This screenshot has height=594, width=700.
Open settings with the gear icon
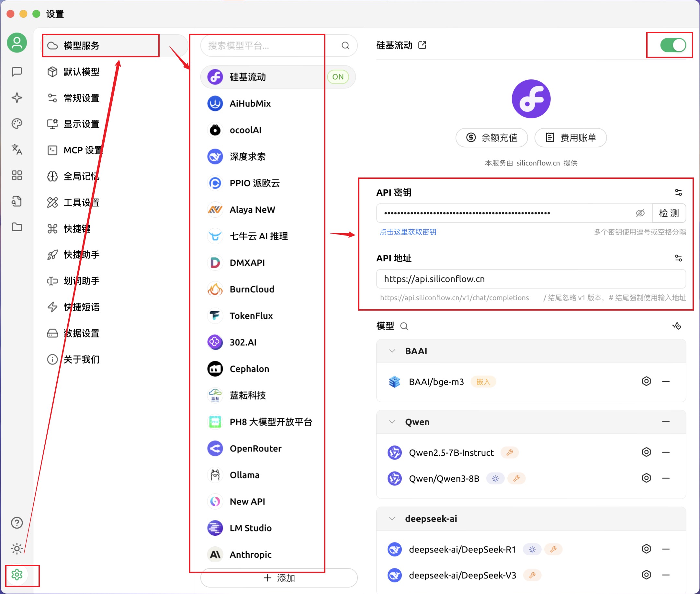click(17, 575)
